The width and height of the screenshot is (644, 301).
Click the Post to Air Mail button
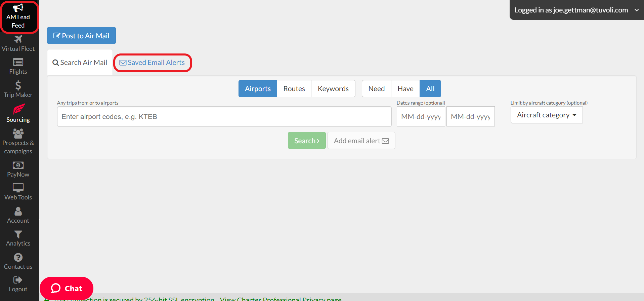[x=81, y=36]
